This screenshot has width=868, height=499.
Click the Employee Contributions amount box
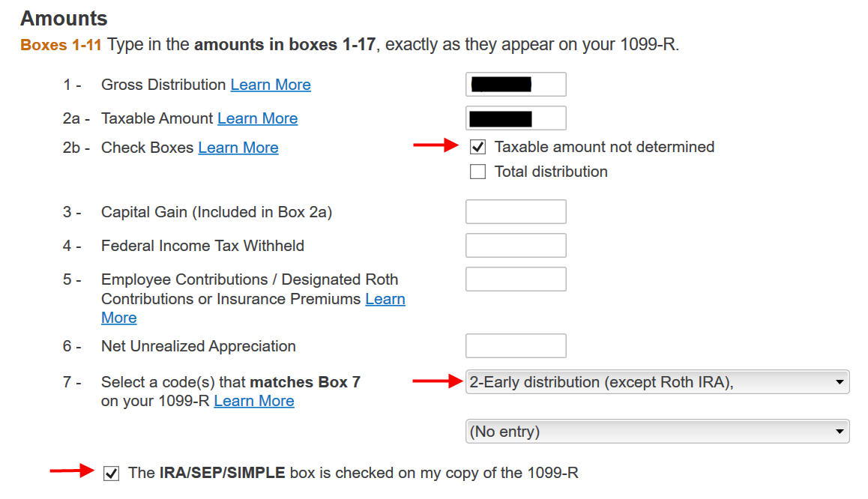(x=516, y=279)
